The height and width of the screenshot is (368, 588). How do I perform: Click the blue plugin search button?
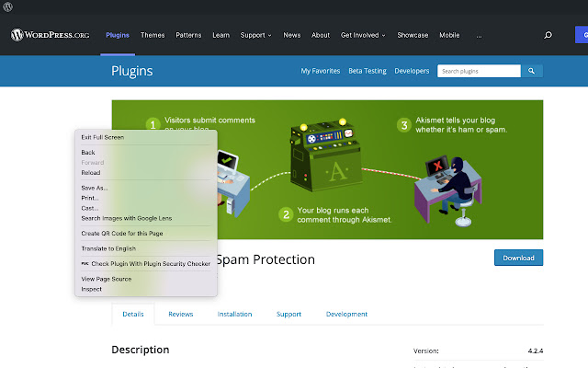coord(531,71)
